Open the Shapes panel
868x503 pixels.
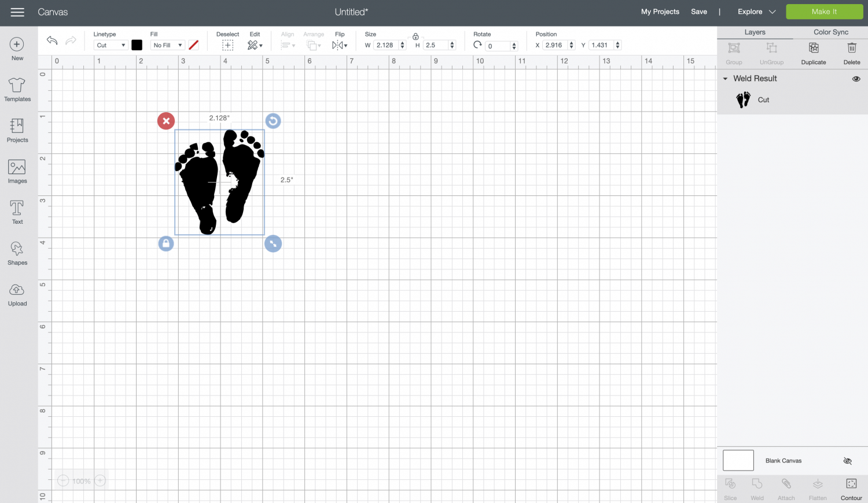[17, 253]
